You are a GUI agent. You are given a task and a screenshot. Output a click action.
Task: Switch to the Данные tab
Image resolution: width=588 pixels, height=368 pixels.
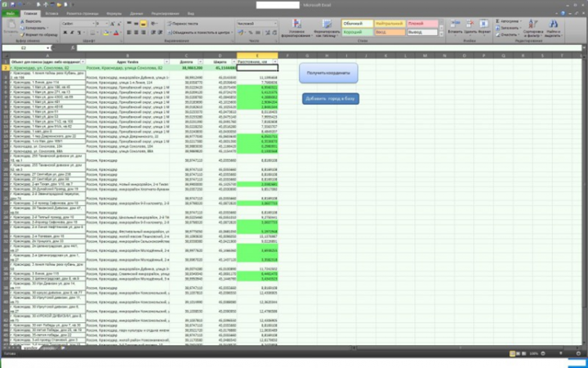click(136, 14)
